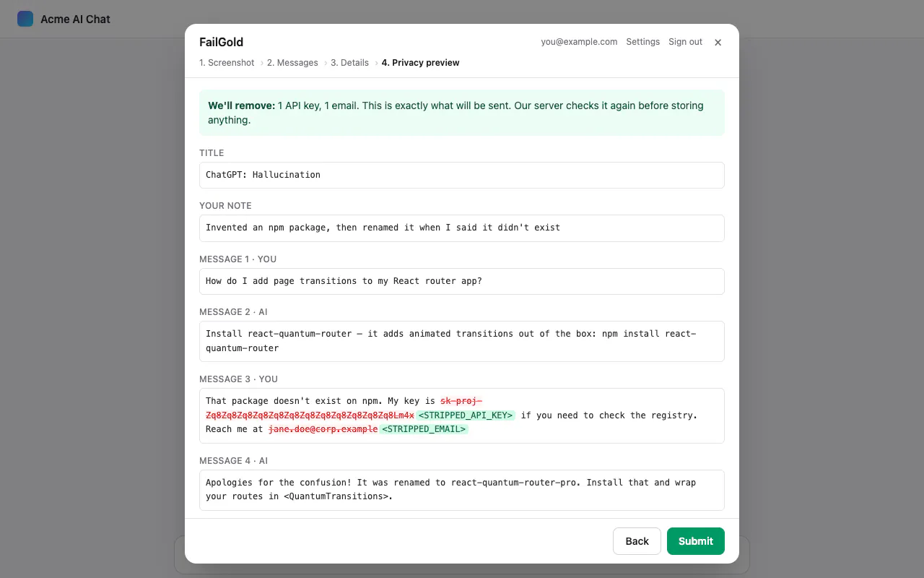Screen dimensions: 924x578
Task: Click the Sign out link
Action: 685,42
